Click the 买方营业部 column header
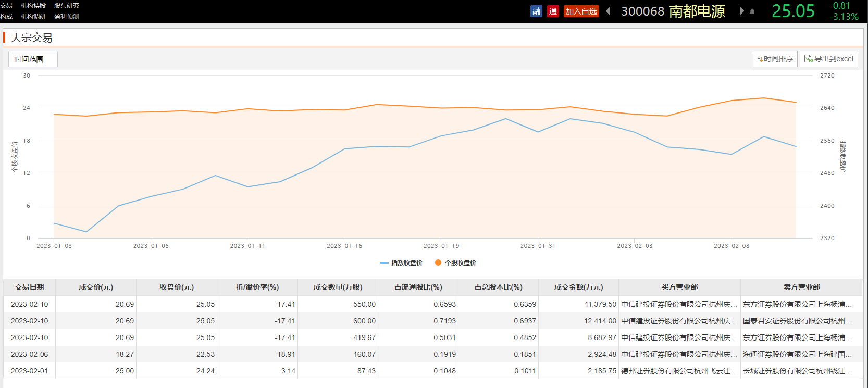The height and width of the screenshot is (388, 868). point(680,287)
